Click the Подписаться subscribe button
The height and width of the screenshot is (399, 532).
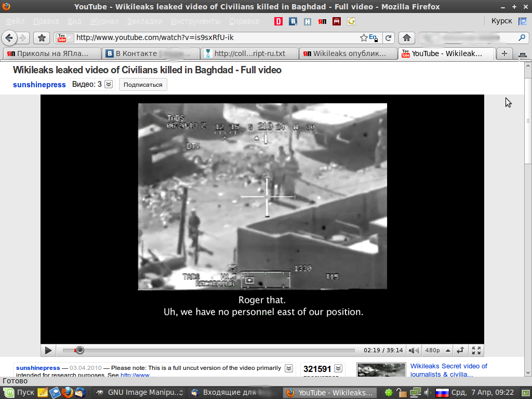[x=143, y=85]
